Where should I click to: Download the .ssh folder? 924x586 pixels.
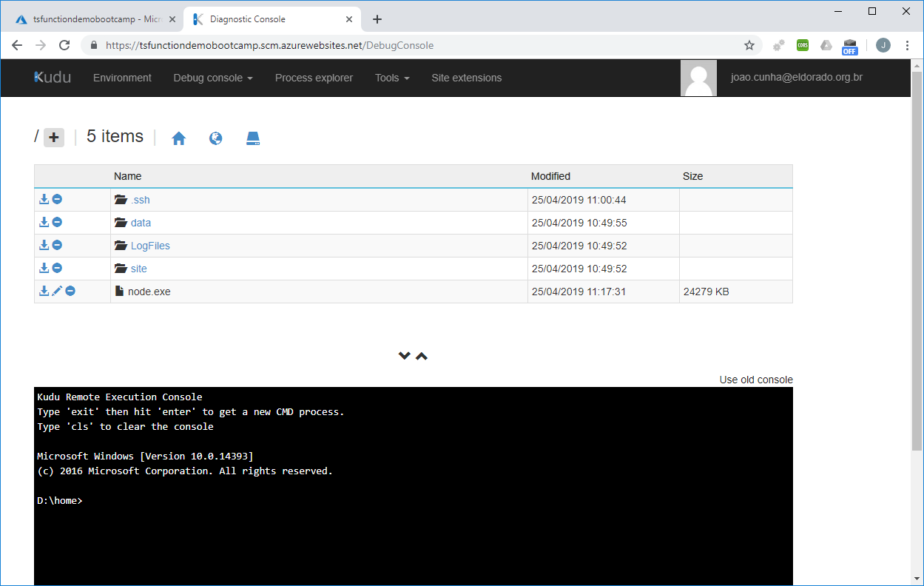pos(44,200)
